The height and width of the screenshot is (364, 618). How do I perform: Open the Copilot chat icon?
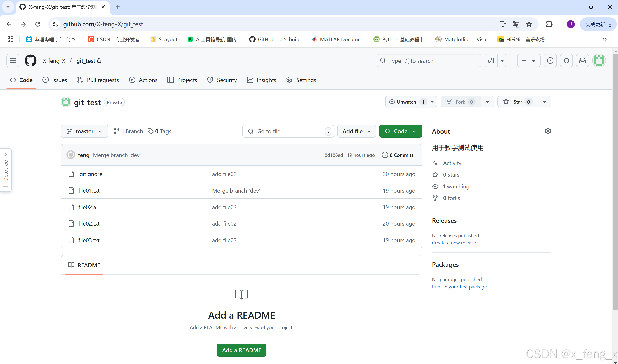click(x=491, y=60)
